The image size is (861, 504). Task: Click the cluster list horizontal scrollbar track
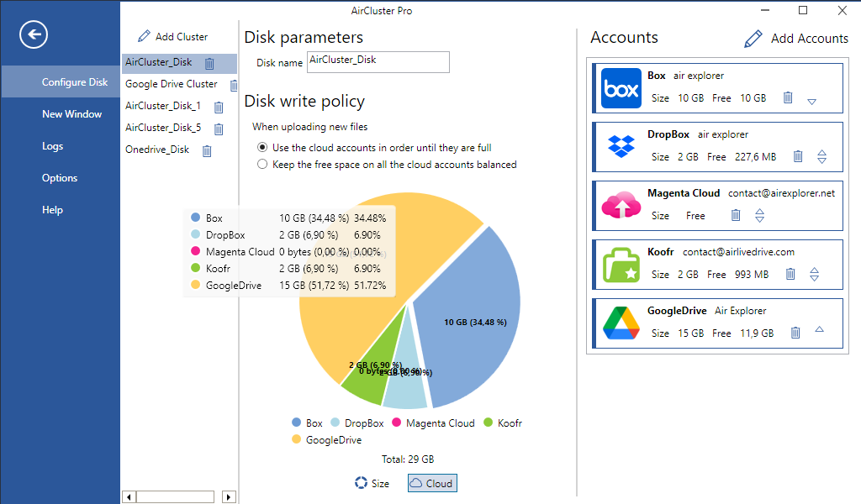pyautogui.click(x=175, y=497)
